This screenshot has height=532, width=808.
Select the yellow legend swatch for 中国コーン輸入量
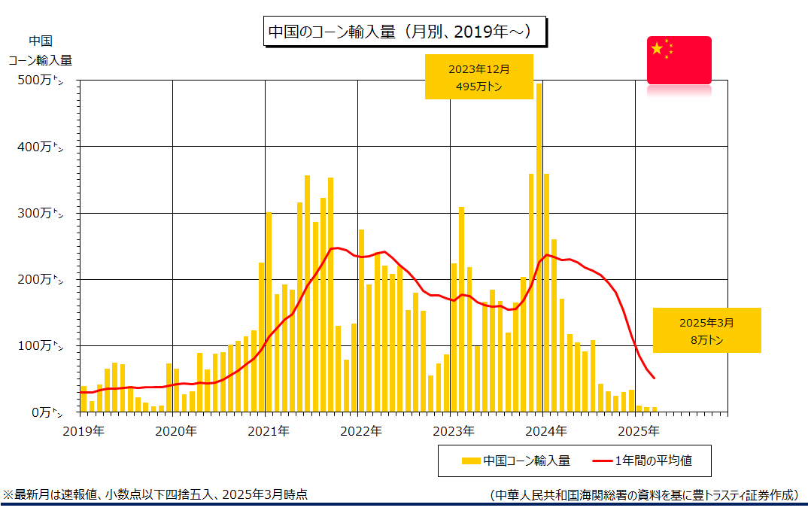coord(471,461)
